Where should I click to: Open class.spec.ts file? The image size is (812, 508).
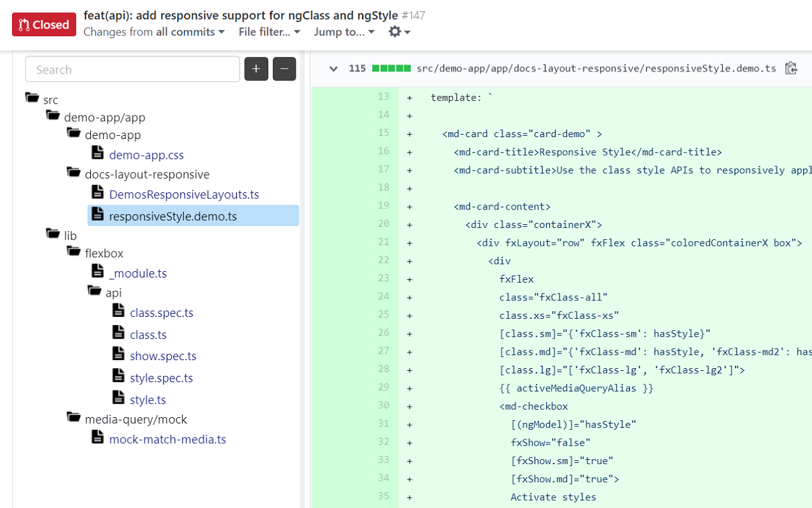click(162, 313)
